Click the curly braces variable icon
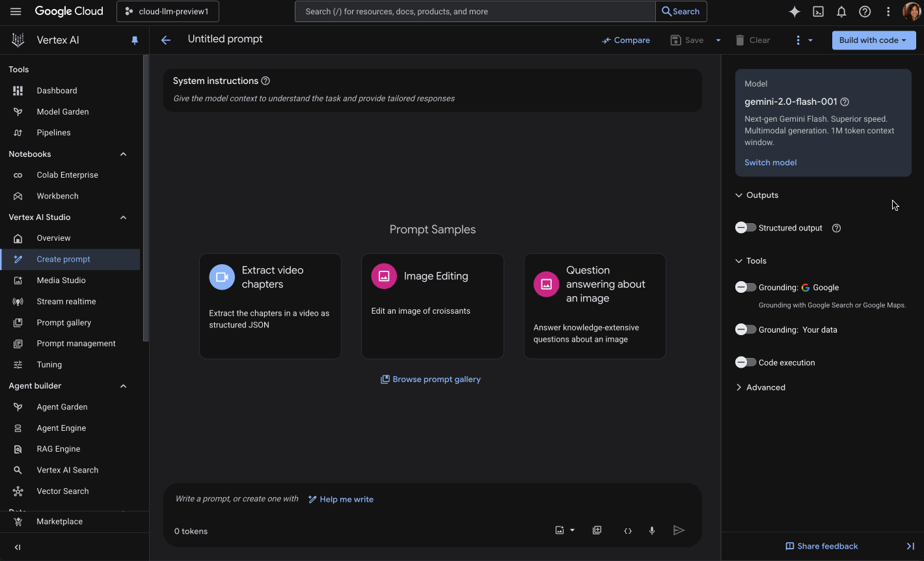924x561 pixels. point(628,531)
